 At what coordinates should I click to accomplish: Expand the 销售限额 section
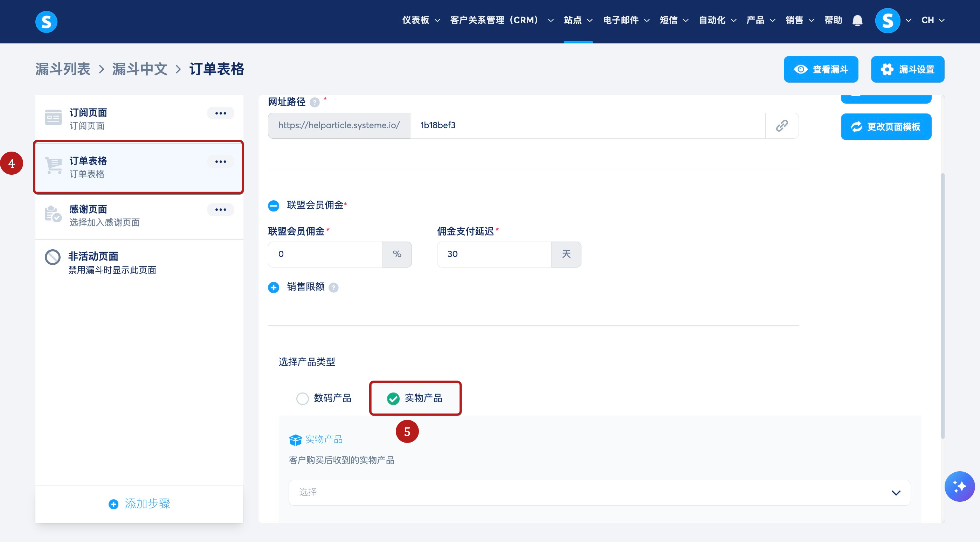point(274,287)
